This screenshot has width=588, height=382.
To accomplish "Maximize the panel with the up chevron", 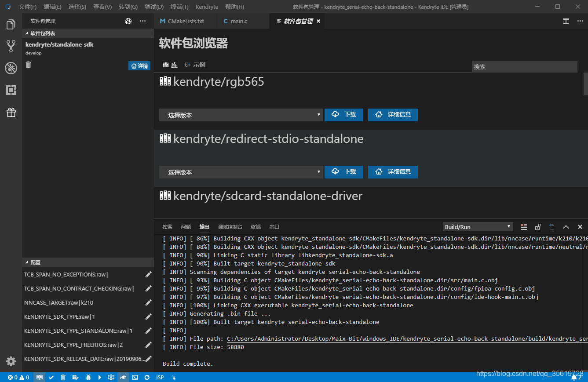I will (566, 227).
